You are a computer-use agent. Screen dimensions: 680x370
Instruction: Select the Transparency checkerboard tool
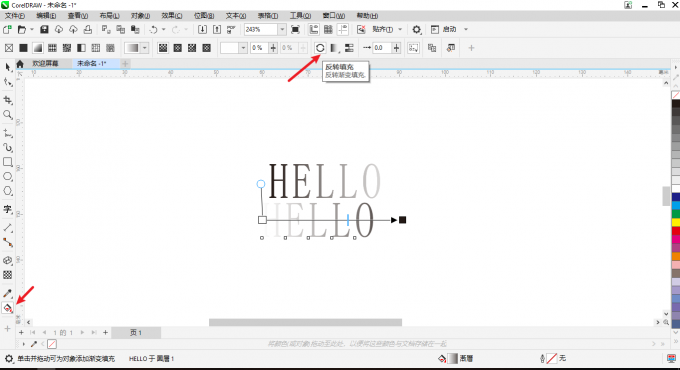click(x=8, y=275)
